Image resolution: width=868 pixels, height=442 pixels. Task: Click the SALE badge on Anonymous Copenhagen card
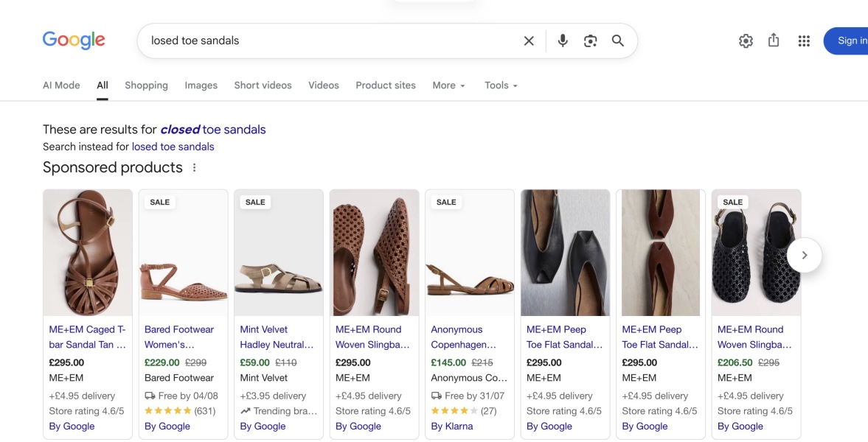click(446, 203)
